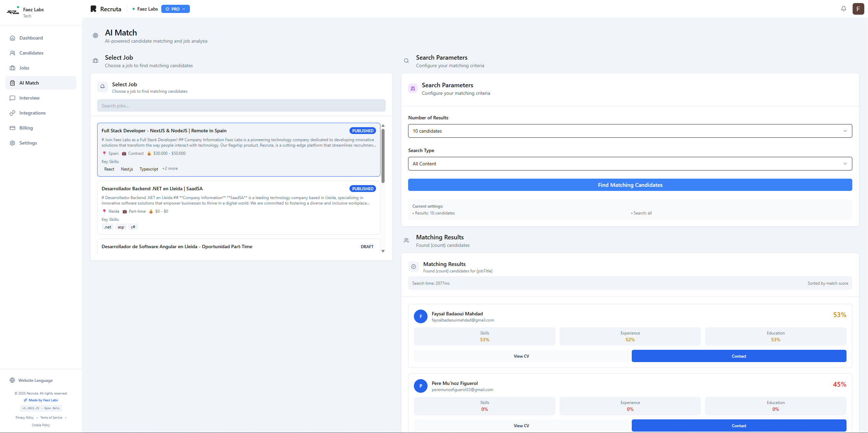Screen dimensions: 868x433
Task: Select the Interview chat icon
Action: pos(13,98)
